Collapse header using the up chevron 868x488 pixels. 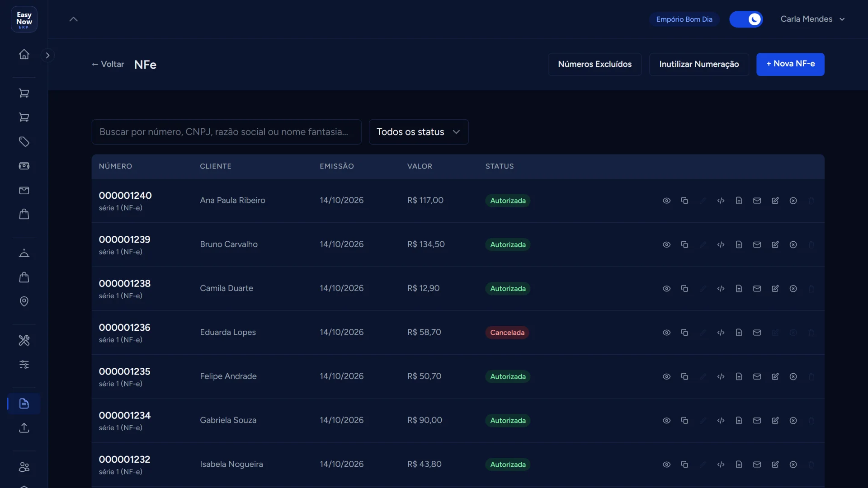pyautogui.click(x=73, y=19)
